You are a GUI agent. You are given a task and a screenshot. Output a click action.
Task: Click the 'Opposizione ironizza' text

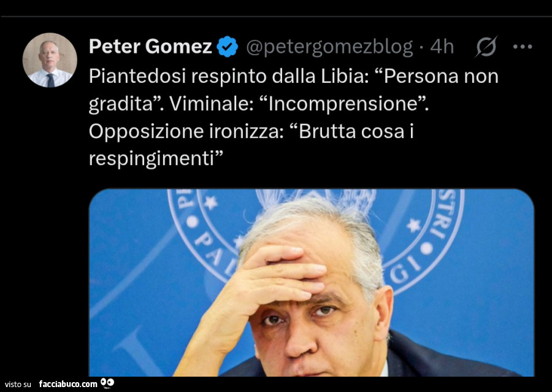coord(186,132)
